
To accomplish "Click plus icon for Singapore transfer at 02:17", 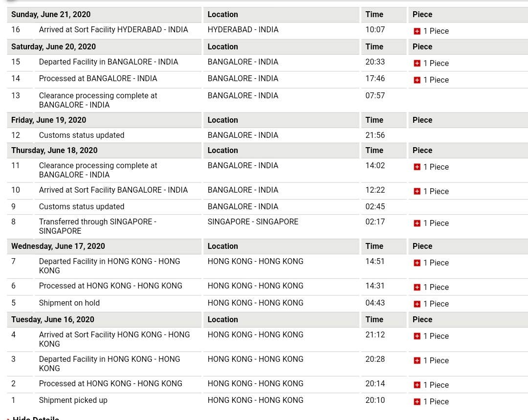I will (x=417, y=223).
